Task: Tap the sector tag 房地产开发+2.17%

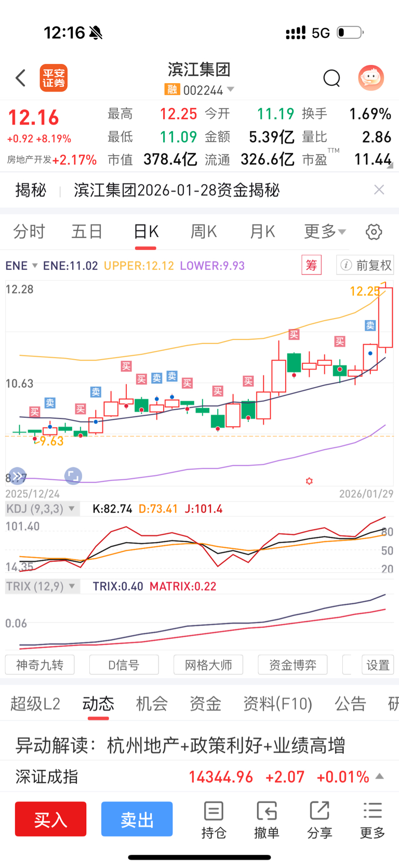Action: tap(51, 160)
